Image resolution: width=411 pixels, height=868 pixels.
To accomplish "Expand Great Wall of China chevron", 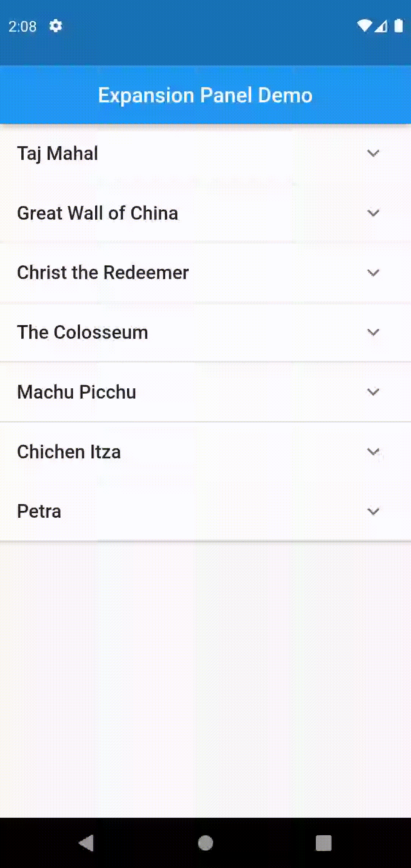I will (x=373, y=213).
